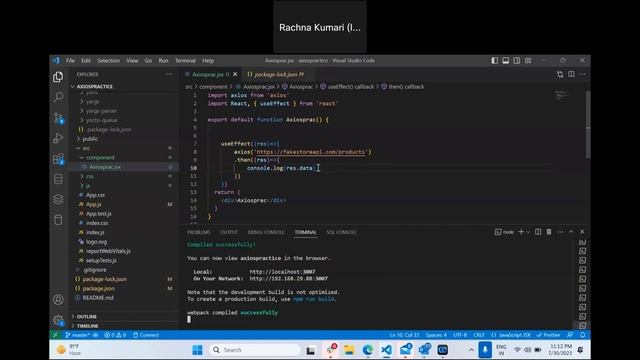Viewport: 640px width, 360px height.
Task: Open the Extensions view
Action: coord(58,158)
